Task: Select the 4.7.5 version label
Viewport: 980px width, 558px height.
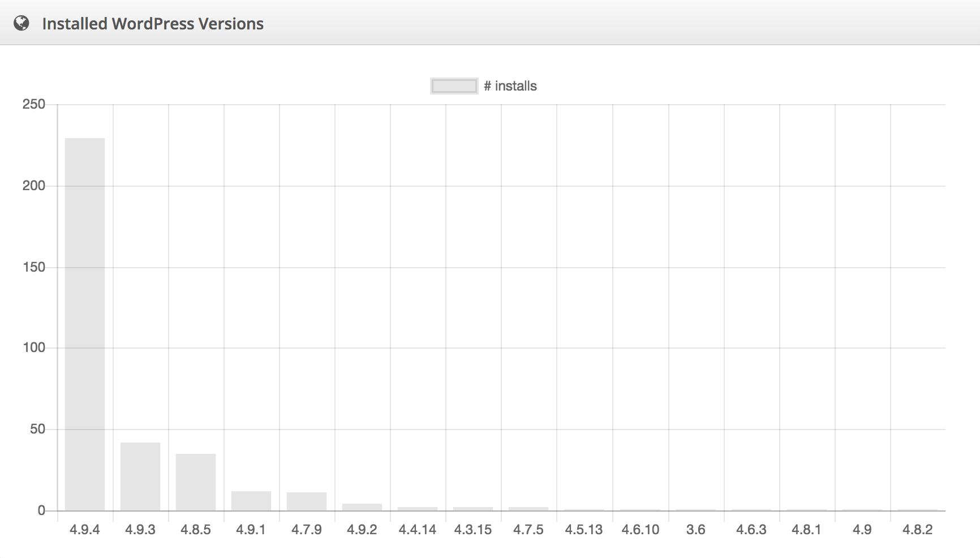Action: [529, 530]
